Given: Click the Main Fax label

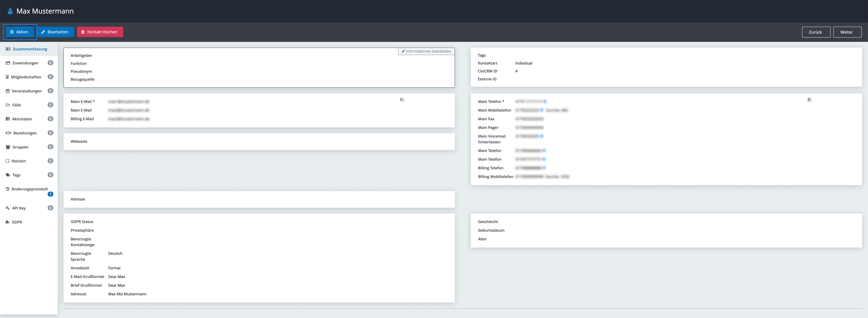Looking at the screenshot, I should point(486,119).
